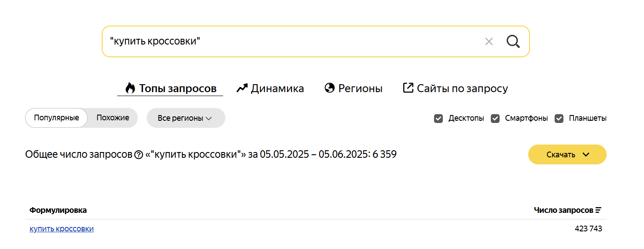The width and height of the screenshot is (644, 249).
Task: Click the external link icon near Сайты по запросу
Action: point(408,88)
